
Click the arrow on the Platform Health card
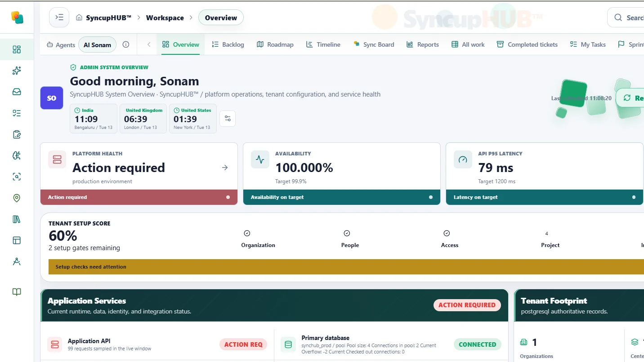coord(225,168)
